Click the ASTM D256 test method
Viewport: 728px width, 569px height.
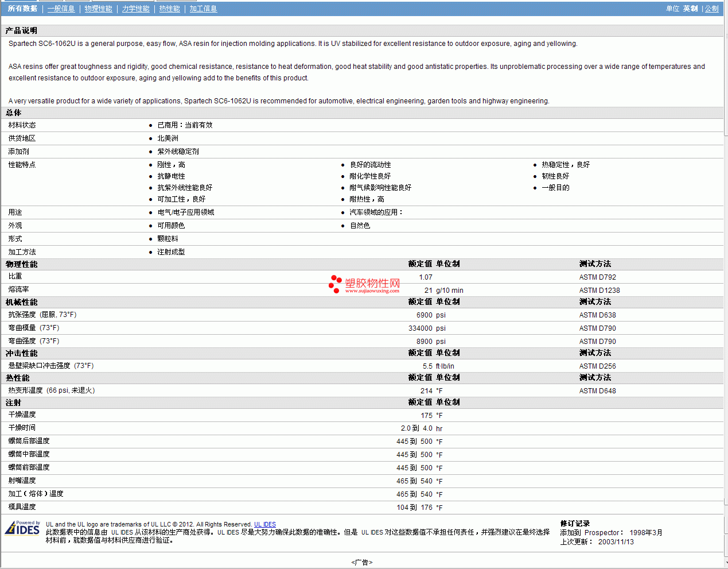(598, 366)
